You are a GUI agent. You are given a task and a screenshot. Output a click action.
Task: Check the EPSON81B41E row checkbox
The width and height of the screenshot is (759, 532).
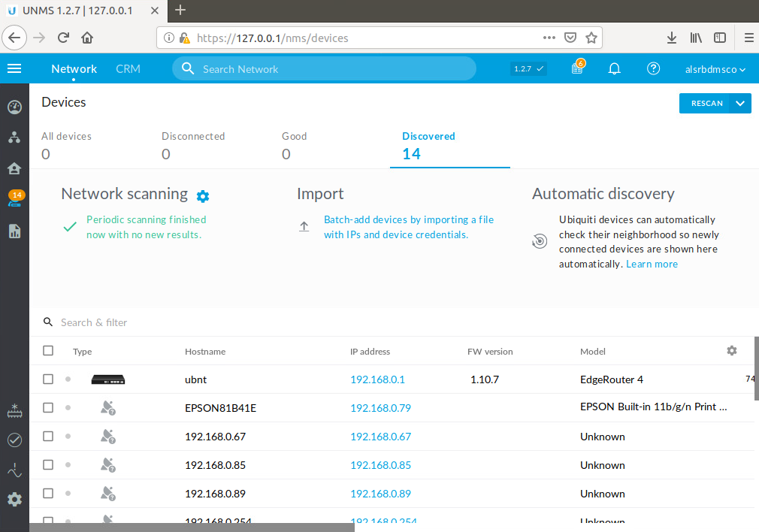(x=48, y=407)
